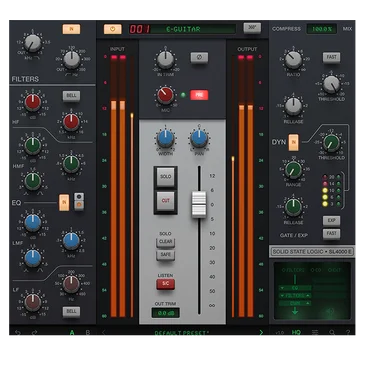Open the DEFAULT PRESET name selector

[182, 333]
